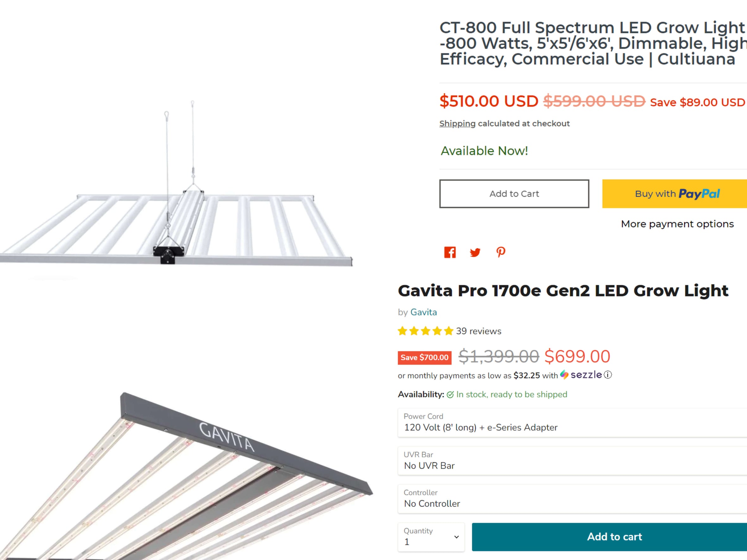The height and width of the screenshot is (560, 747).
Task: Buy the product with PayPal
Action: click(x=677, y=193)
